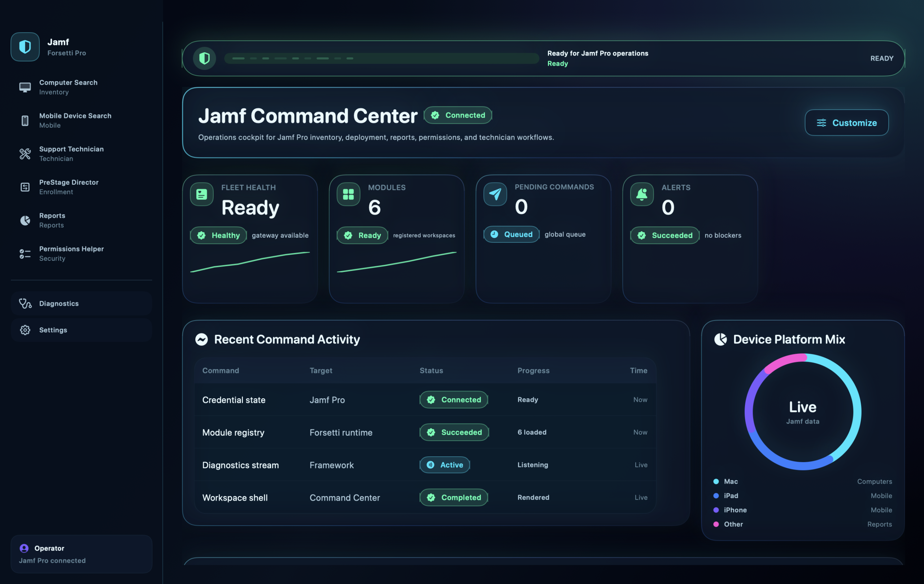This screenshot has height=584, width=924.
Task: Click the Support Technician tools icon
Action: coord(25,154)
